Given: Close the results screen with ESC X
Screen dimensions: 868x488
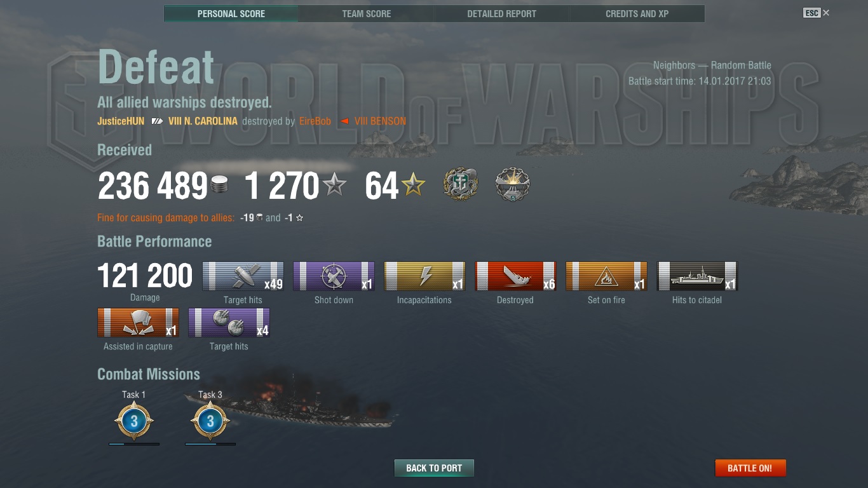Looking at the screenshot, I should pyautogui.click(x=817, y=13).
